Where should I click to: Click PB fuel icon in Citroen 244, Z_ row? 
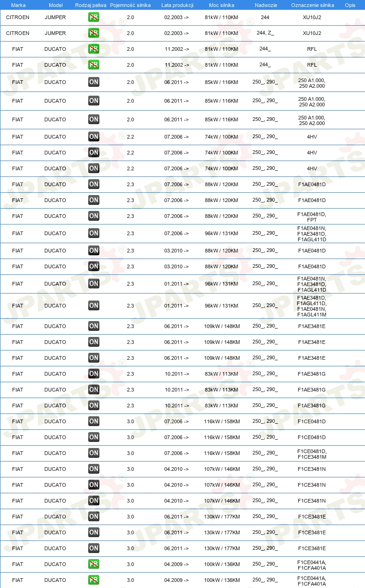pos(94,33)
